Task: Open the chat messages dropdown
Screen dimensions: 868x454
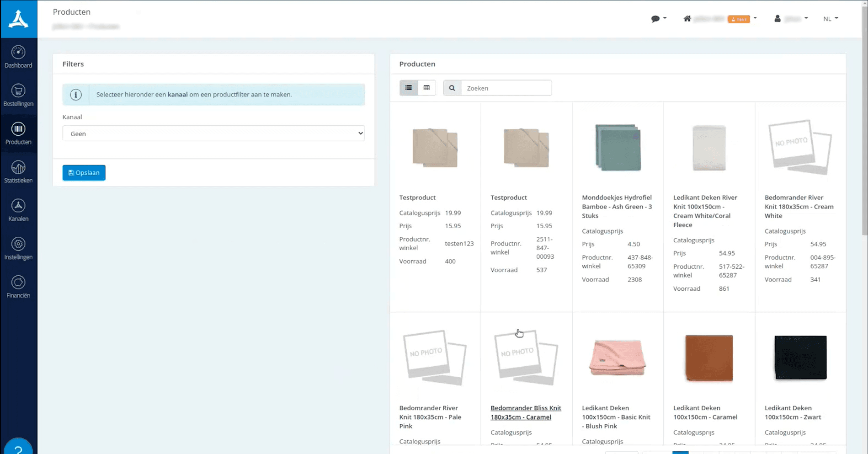Action: [659, 19]
